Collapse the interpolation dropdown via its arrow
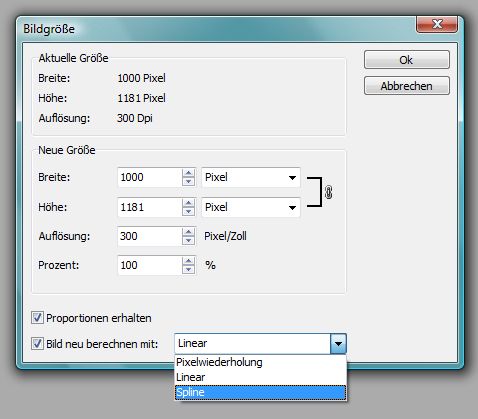The width and height of the screenshot is (478, 419). point(338,344)
